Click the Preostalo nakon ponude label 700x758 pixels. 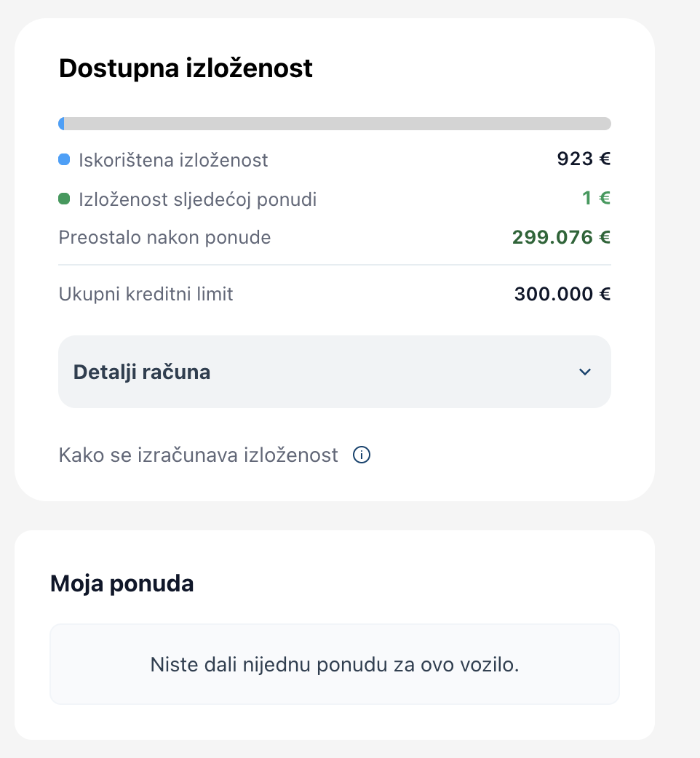(165, 237)
